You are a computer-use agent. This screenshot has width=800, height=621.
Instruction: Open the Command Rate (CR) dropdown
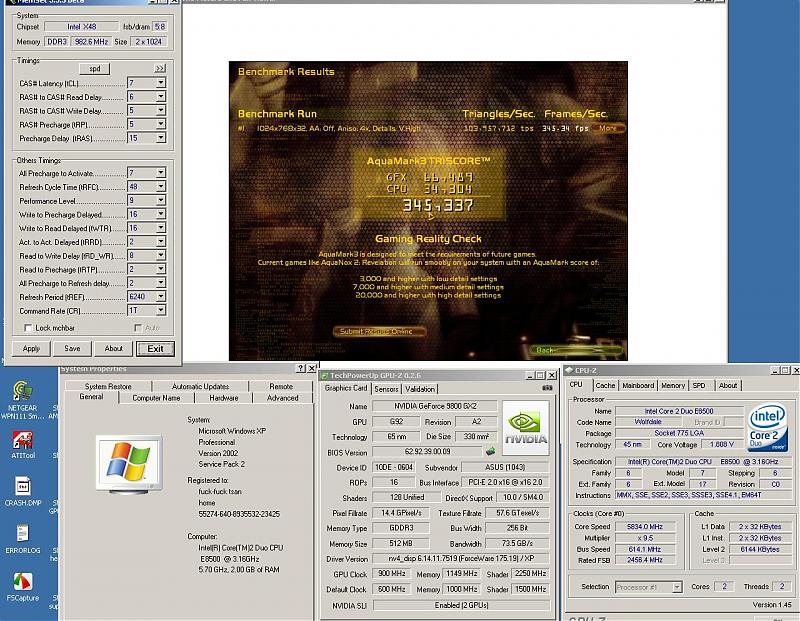tap(161, 311)
